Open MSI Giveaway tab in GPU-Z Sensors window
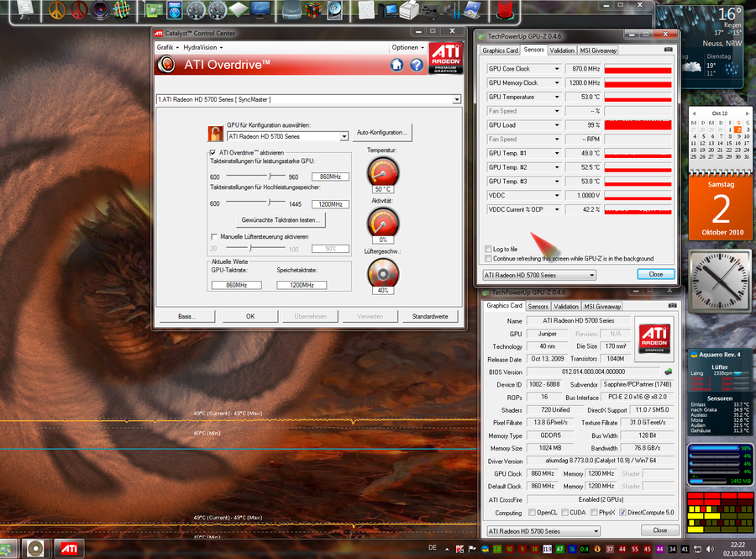Viewport: 756px width, 559px height. (598, 50)
